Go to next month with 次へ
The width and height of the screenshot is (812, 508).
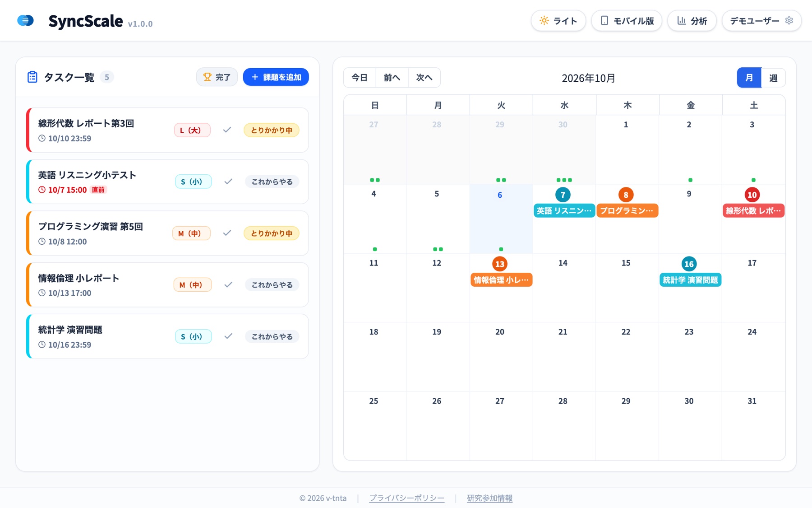(424, 78)
